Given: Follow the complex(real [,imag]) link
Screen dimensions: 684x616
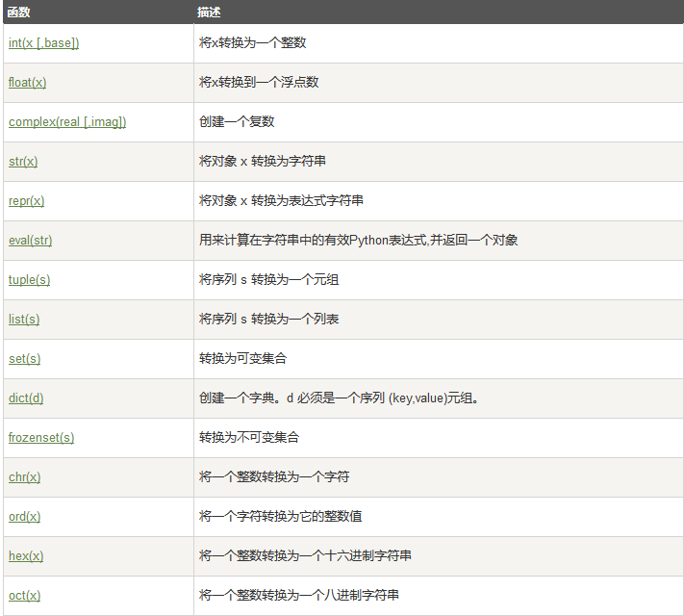Looking at the screenshot, I should coord(67,122).
